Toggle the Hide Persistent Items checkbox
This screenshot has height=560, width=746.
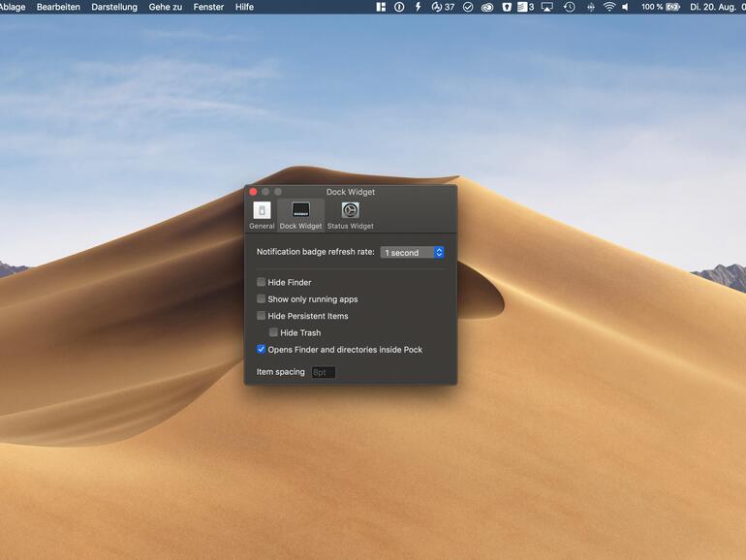[x=262, y=316]
